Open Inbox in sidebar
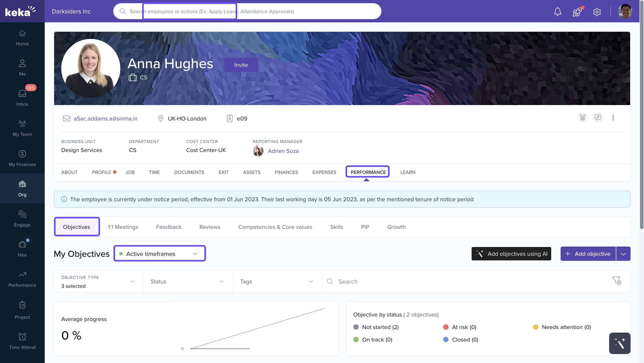644x363 pixels. 22,97
